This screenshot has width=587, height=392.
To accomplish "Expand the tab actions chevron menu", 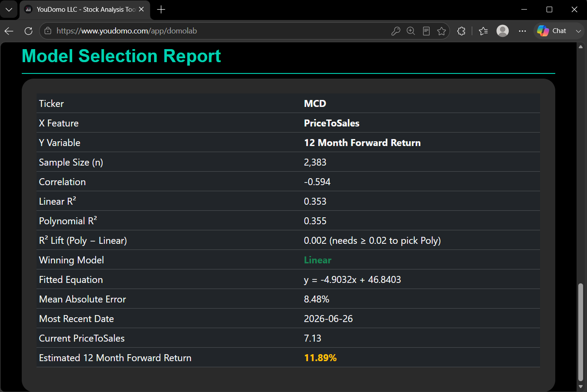I will pos(9,9).
